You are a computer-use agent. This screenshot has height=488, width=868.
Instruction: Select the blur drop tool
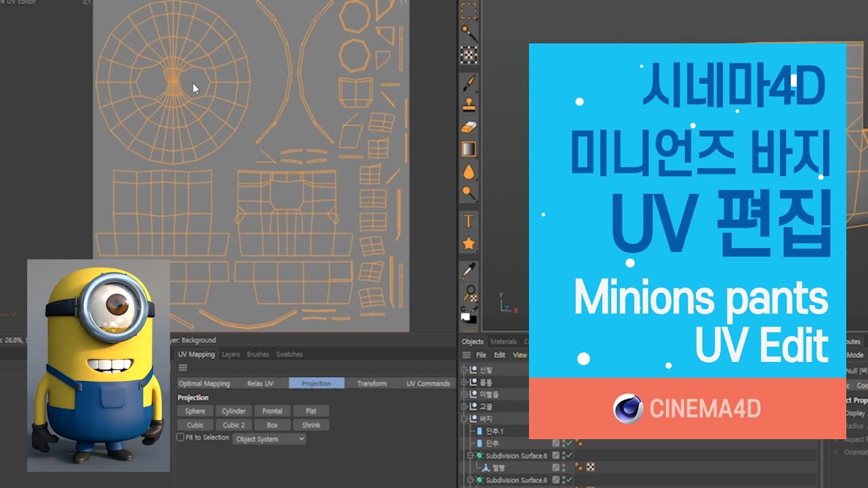point(469,171)
